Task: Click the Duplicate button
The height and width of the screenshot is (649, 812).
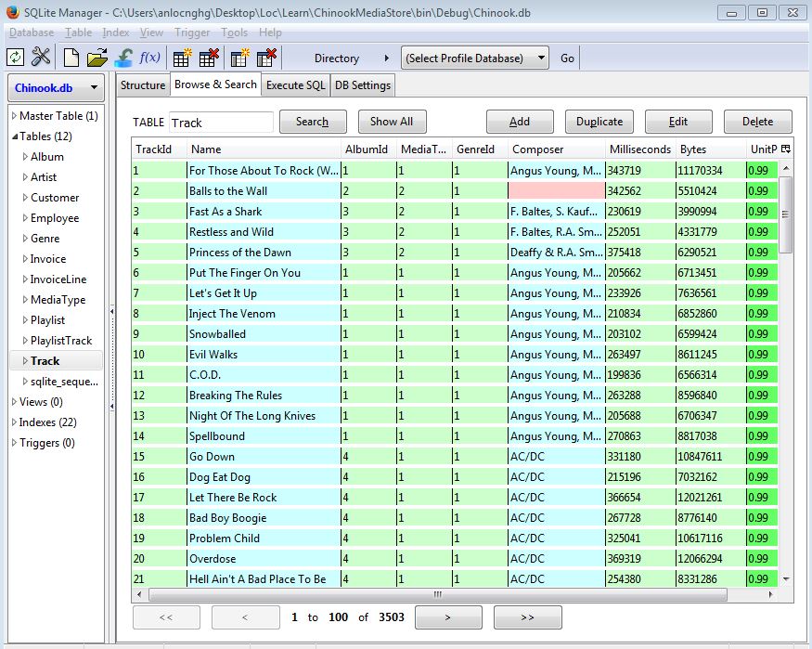Action: pyautogui.click(x=599, y=122)
